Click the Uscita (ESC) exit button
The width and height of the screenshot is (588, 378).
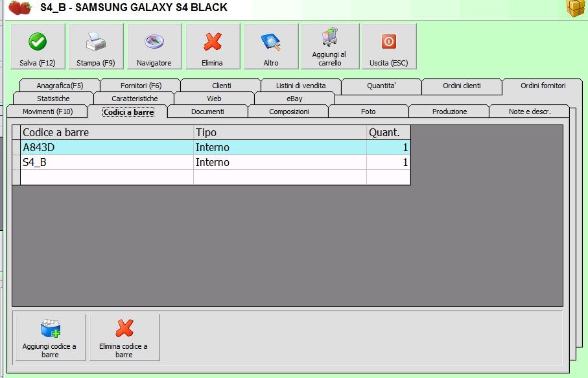389,47
